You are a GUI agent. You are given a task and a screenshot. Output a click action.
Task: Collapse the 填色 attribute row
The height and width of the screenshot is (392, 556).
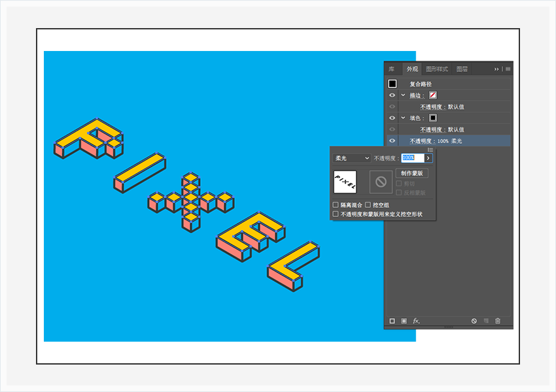[403, 118]
